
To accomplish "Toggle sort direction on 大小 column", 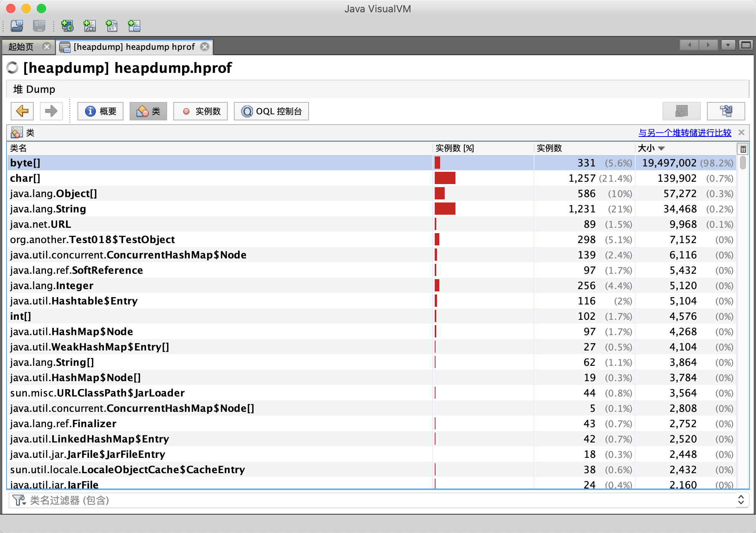I will coord(685,148).
